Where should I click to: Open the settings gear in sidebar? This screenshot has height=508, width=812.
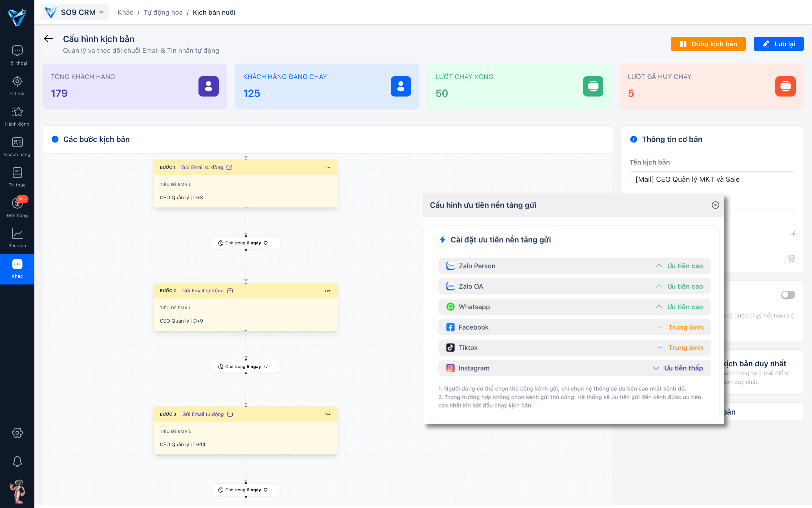tap(17, 432)
